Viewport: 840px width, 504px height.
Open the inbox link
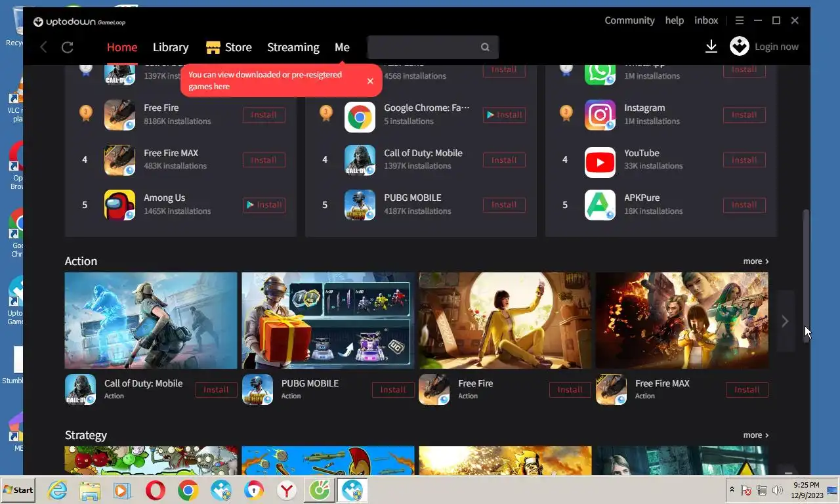coord(706,20)
